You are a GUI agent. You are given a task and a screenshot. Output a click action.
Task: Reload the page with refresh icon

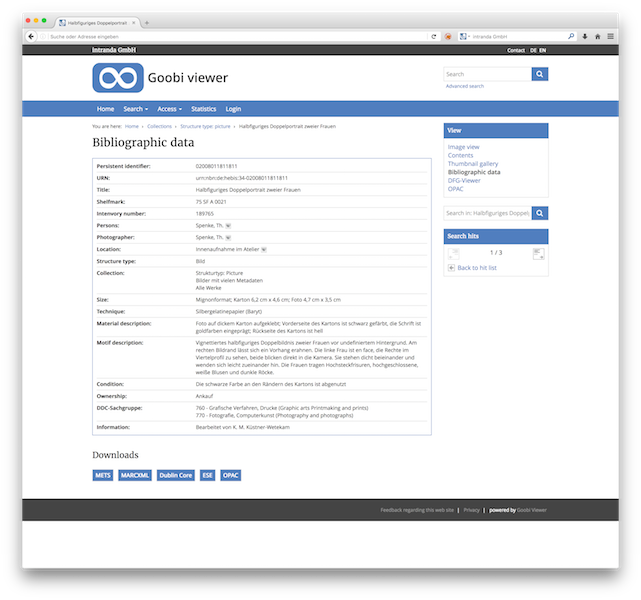coord(434,36)
